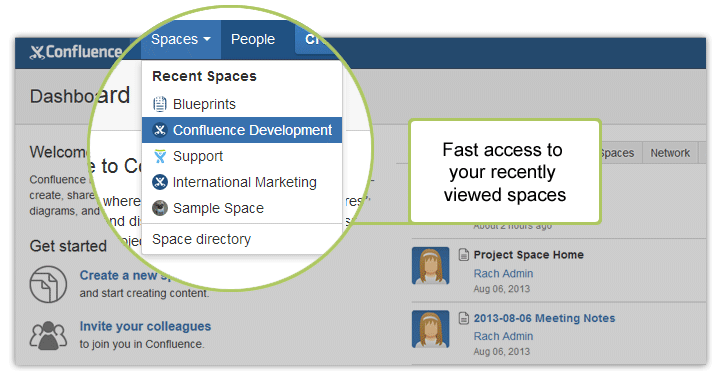Click the page icon beside Project Space Home
The height and width of the screenshot is (381, 717).
pyautogui.click(x=464, y=255)
